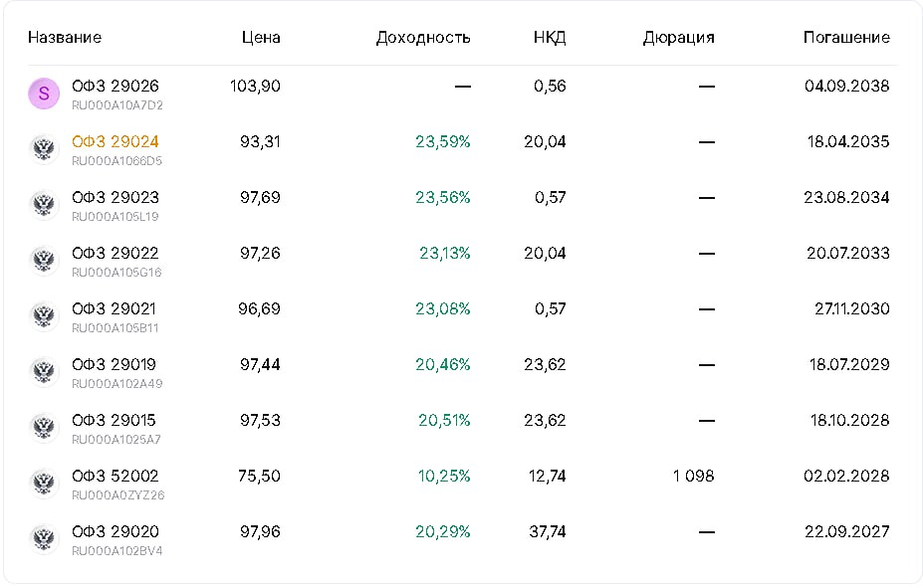The height and width of the screenshot is (588, 923).
Task: Click the emblem icon beside ОФЗ 29024
Action: (44, 149)
